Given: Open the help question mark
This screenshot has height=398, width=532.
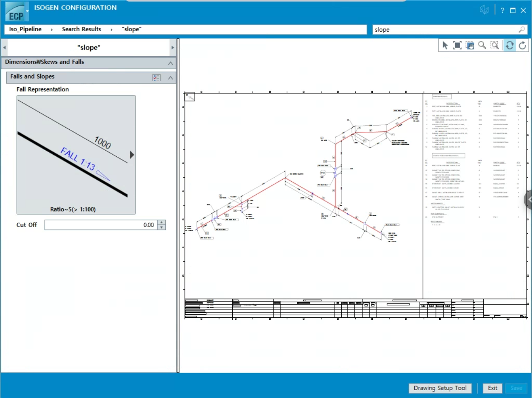Looking at the screenshot, I should pos(502,10).
